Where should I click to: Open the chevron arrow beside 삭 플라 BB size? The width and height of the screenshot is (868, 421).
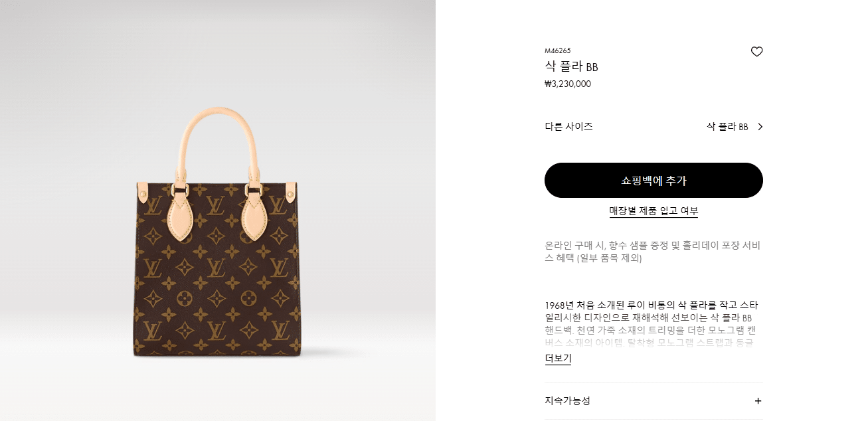760,127
